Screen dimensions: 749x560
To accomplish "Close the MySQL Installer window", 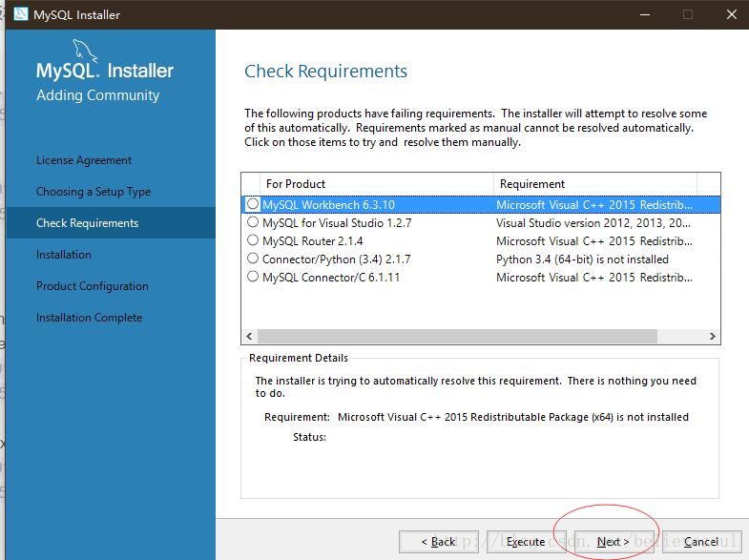I will 731,14.
